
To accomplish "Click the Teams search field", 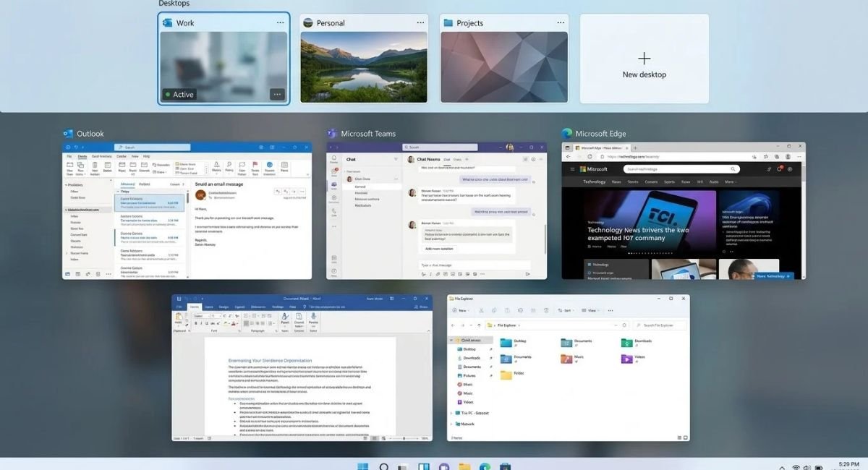I will point(440,148).
